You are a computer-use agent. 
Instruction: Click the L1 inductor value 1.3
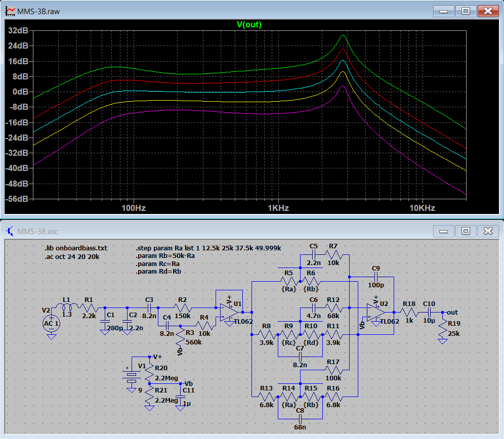66,315
